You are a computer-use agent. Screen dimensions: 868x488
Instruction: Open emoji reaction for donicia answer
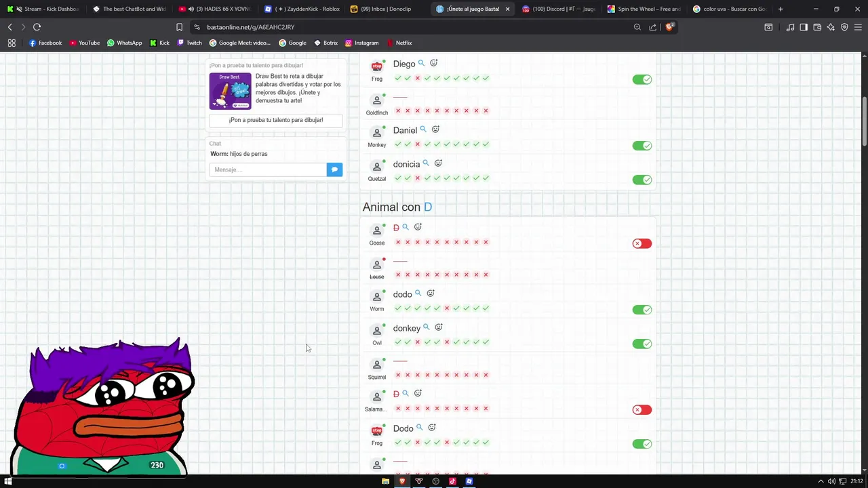point(438,163)
